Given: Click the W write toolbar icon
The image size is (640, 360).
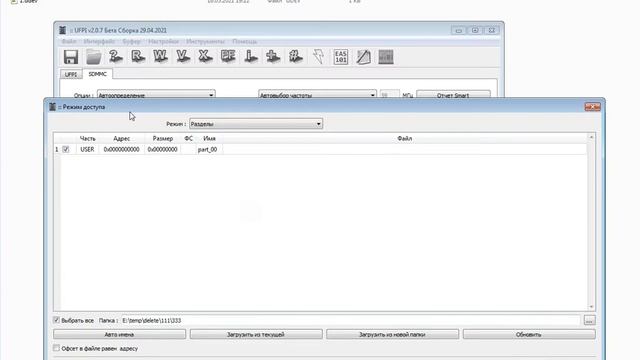Looking at the screenshot, I should [160, 57].
